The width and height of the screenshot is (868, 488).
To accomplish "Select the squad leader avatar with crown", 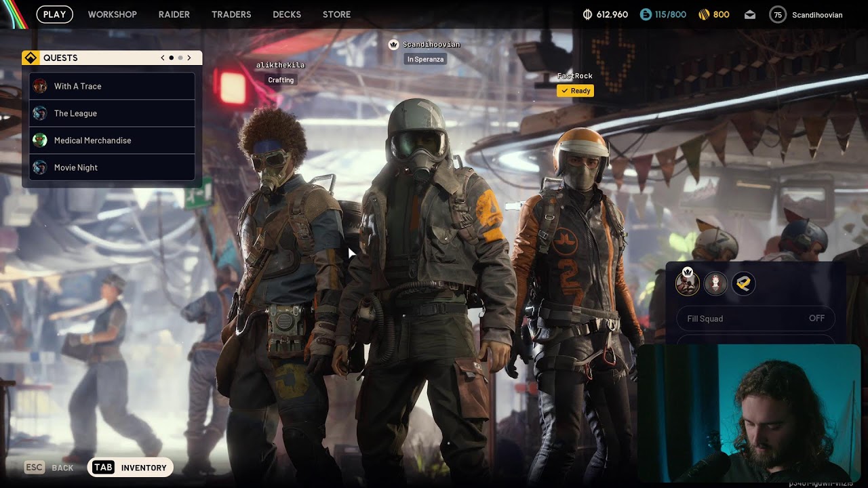I will pyautogui.click(x=687, y=283).
